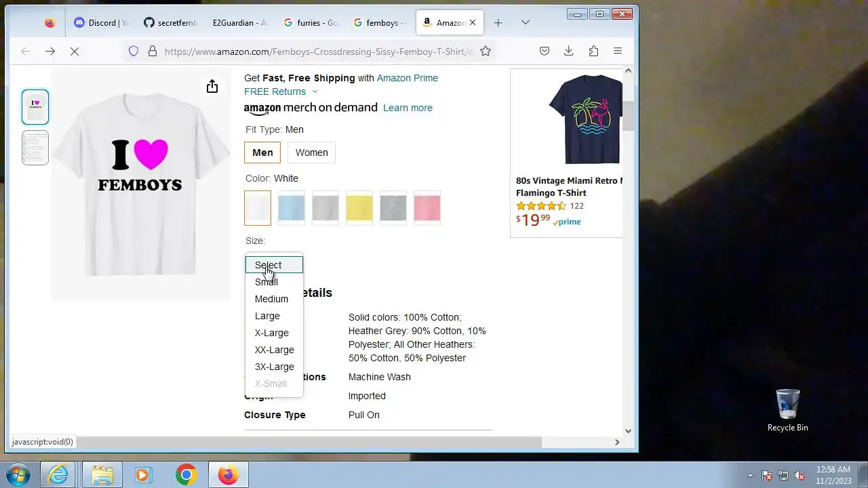Screen dimensions: 868x488
Task: Open Windows Media Player from taskbar
Action: 143,474
